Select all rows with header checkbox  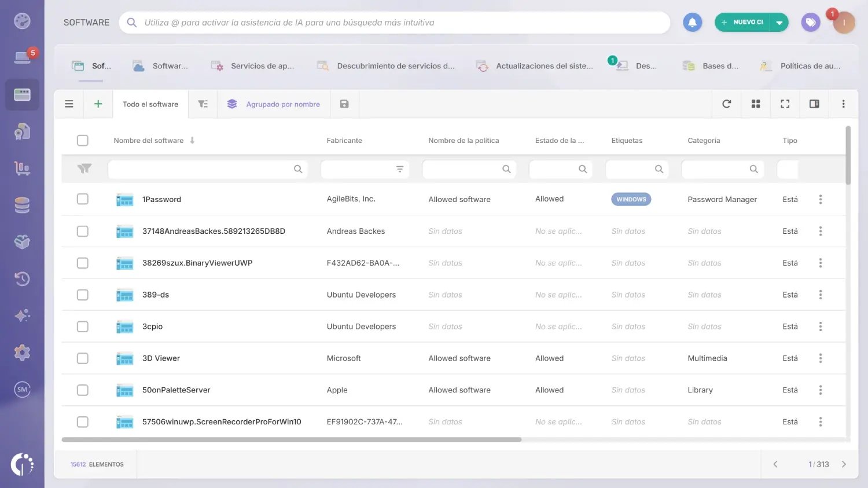point(83,140)
